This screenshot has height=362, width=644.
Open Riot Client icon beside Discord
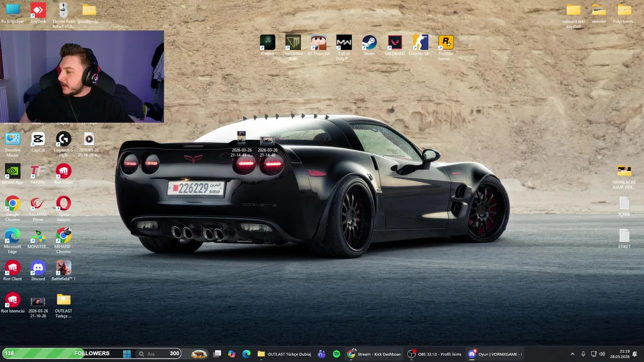(13, 270)
